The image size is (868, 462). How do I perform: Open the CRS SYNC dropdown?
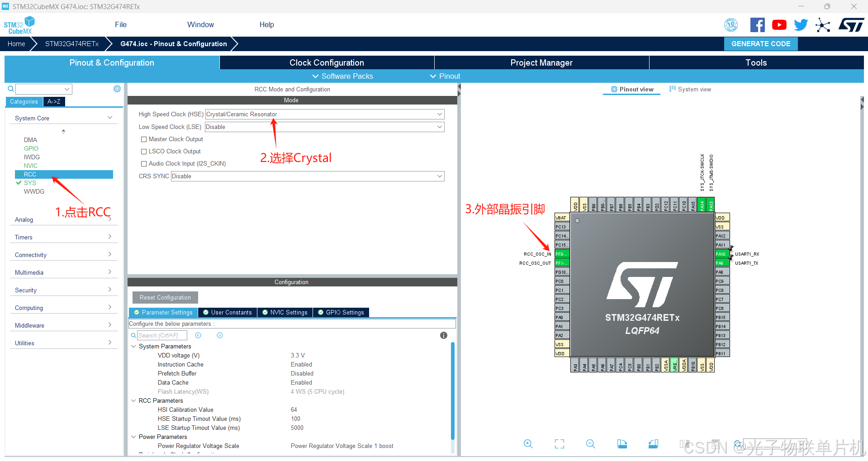pos(308,176)
